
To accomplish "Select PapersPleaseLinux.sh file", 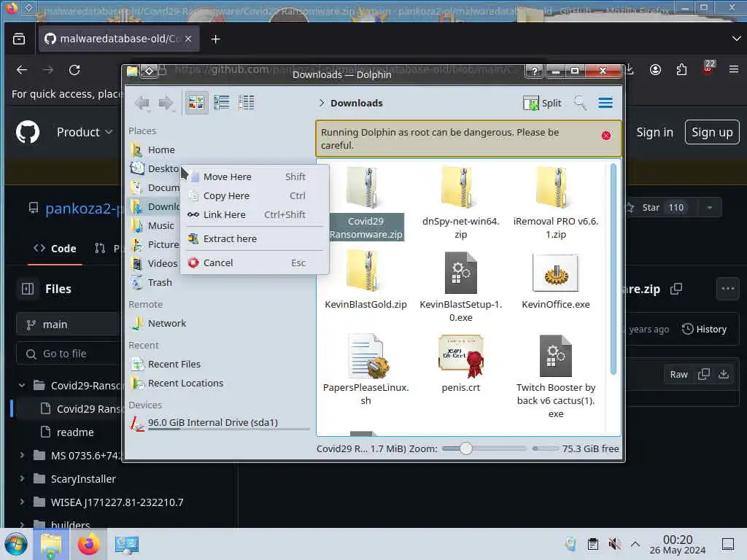I will tap(365, 370).
